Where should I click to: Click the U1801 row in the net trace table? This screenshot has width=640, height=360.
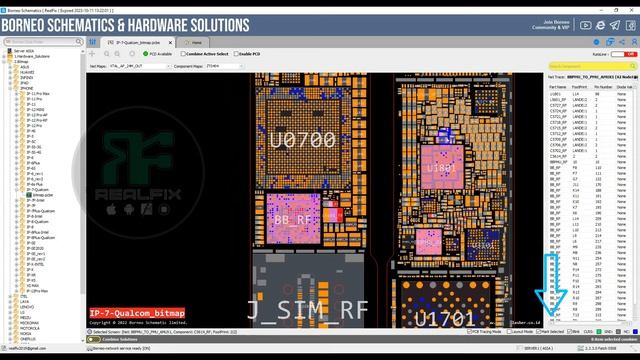click(x=591, y=94)
